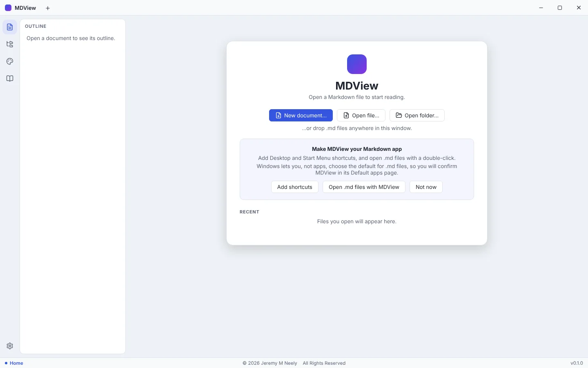Set MDView to open .md files
Screen dimensions: 588x368
(x=364, y=187)
